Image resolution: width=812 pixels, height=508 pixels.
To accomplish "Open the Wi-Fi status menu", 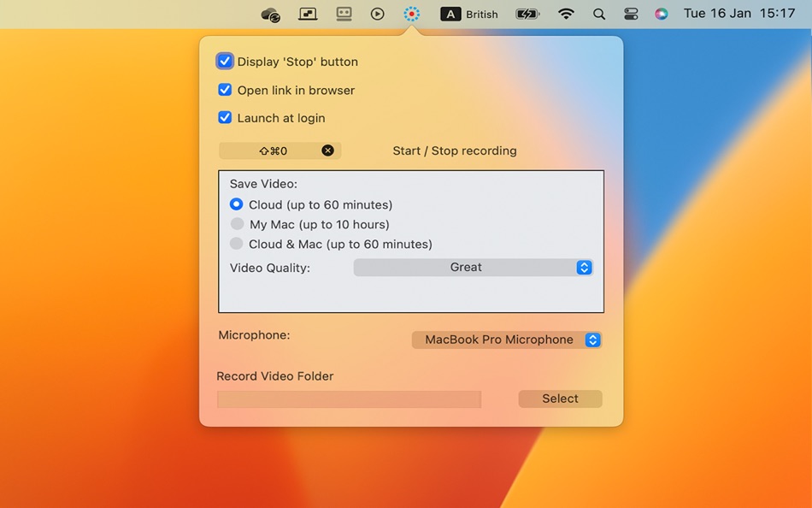I will pos(566,14).
